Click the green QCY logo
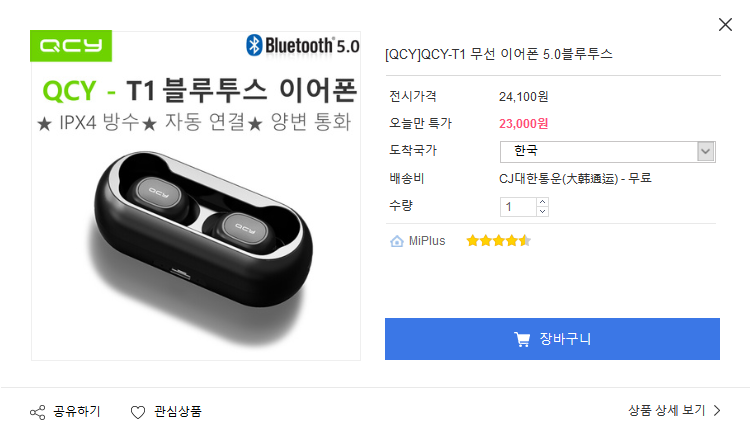This screenshot has height=440, width=750. tap(72, 46)
